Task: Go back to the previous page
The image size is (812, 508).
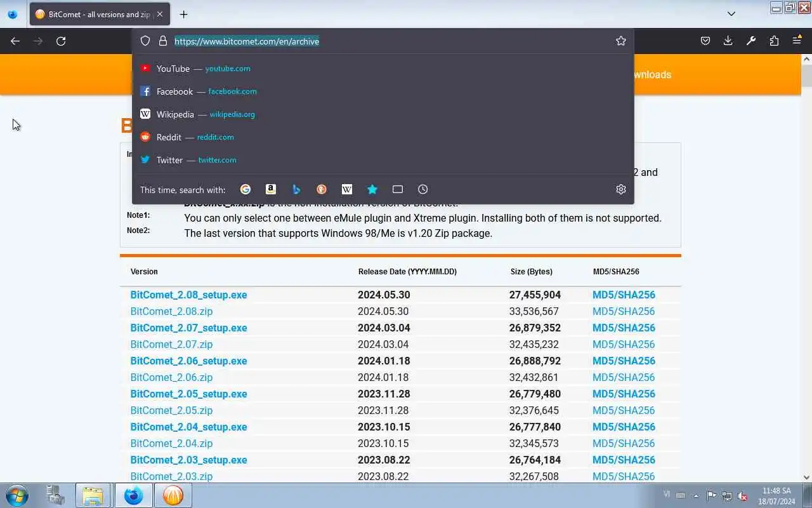Action: tap(15, 41)
